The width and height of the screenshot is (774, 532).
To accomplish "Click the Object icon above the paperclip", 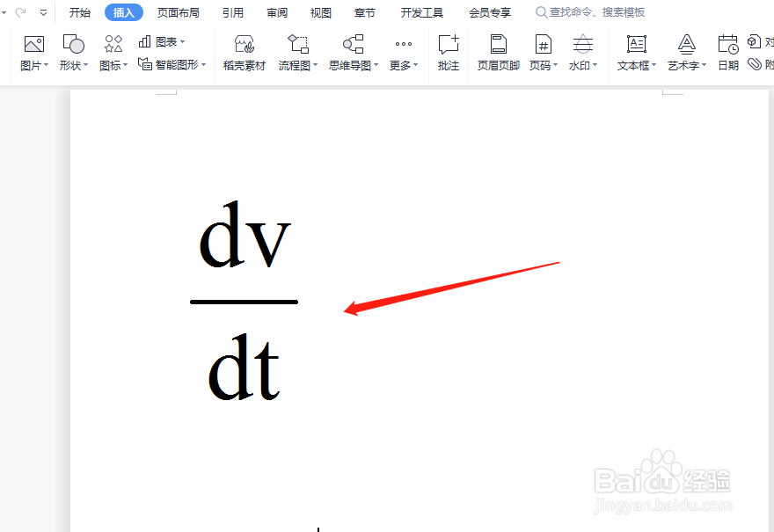I will pyautogui.click(x=754, y=41).
